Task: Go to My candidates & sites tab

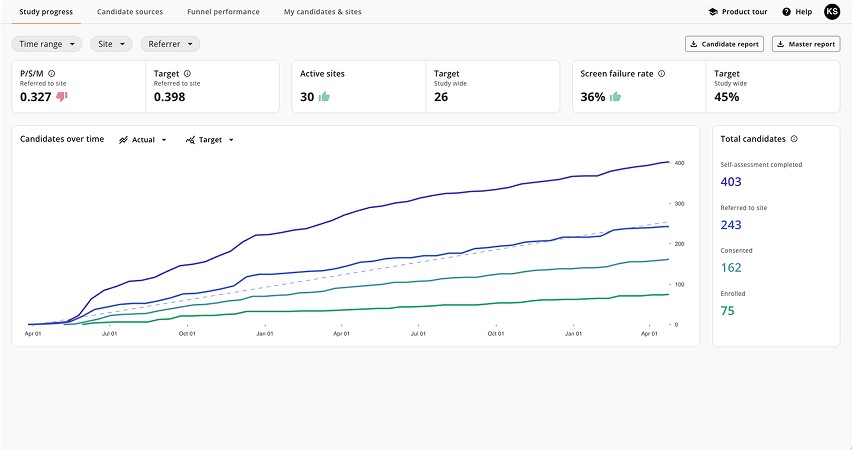Action: click(x=322, y=12)
